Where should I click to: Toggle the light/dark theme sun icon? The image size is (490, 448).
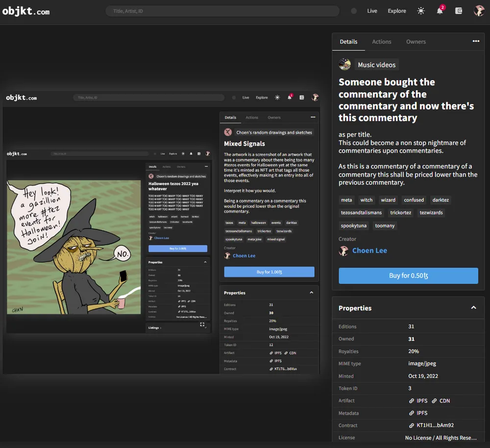pyautogui.click(x=421, y=11)
